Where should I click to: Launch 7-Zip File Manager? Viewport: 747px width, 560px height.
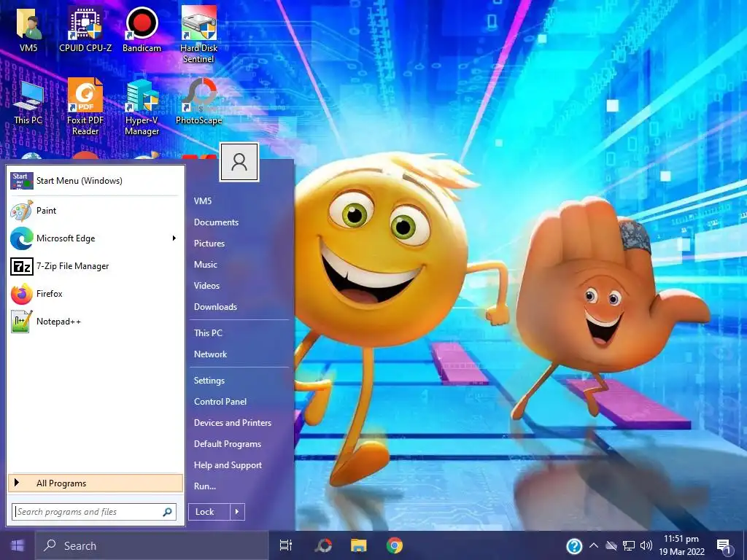pos(96,266)
